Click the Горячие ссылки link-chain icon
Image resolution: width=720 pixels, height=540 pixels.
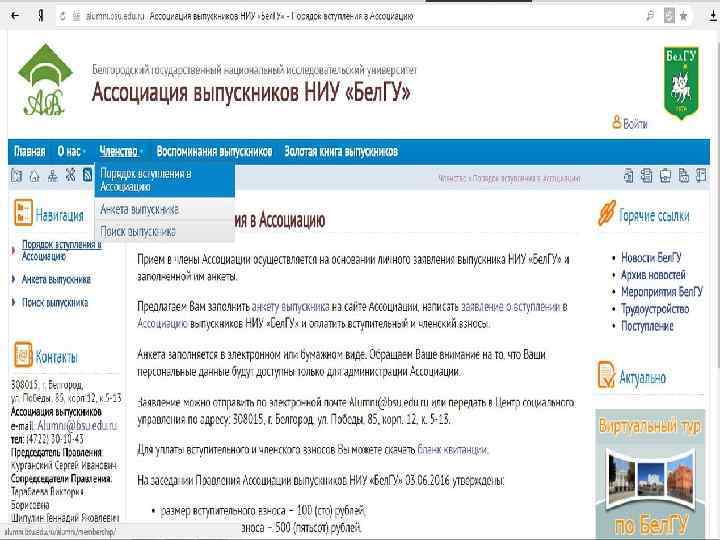[x=607, y=213]
